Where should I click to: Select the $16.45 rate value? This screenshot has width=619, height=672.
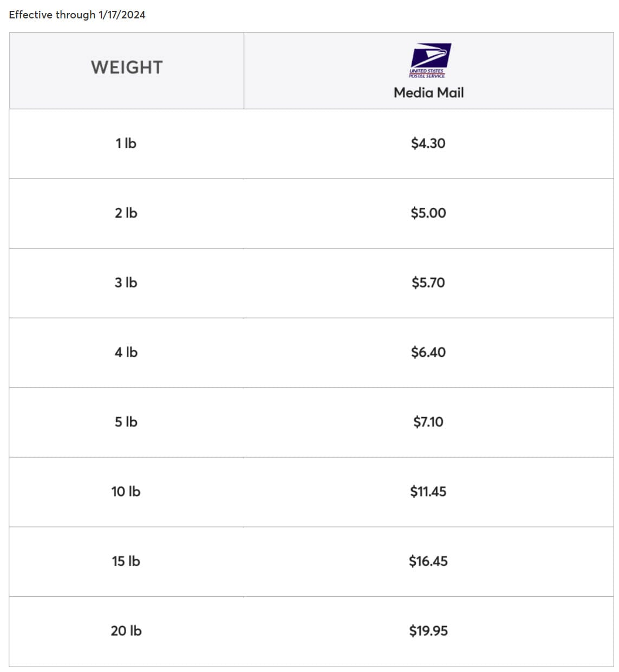(428, 561)
